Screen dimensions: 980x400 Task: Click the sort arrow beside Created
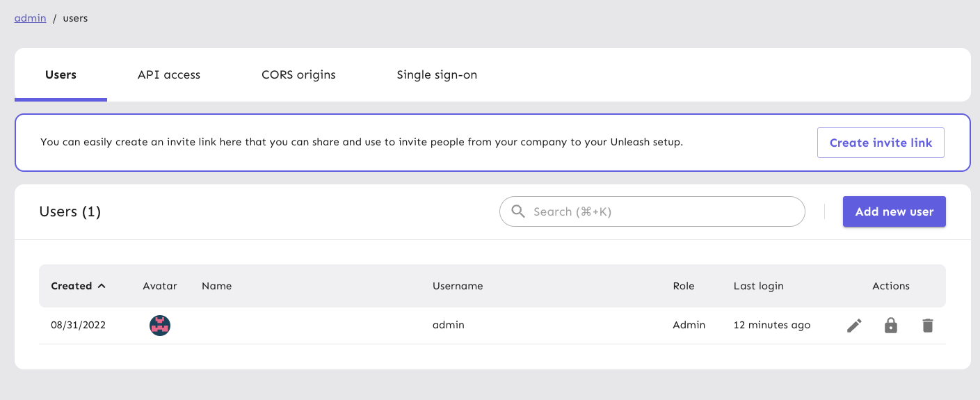[x=102, y=286]
